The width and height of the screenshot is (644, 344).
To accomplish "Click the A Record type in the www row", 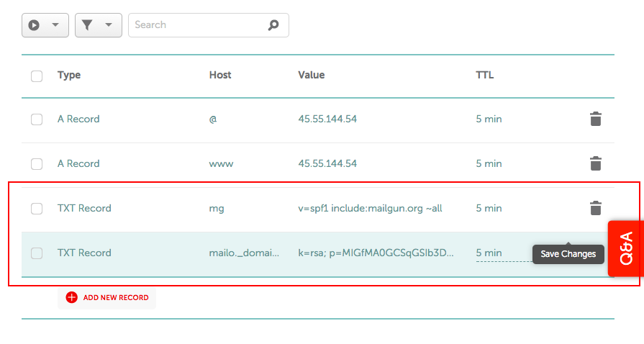I will coord(78,163).
